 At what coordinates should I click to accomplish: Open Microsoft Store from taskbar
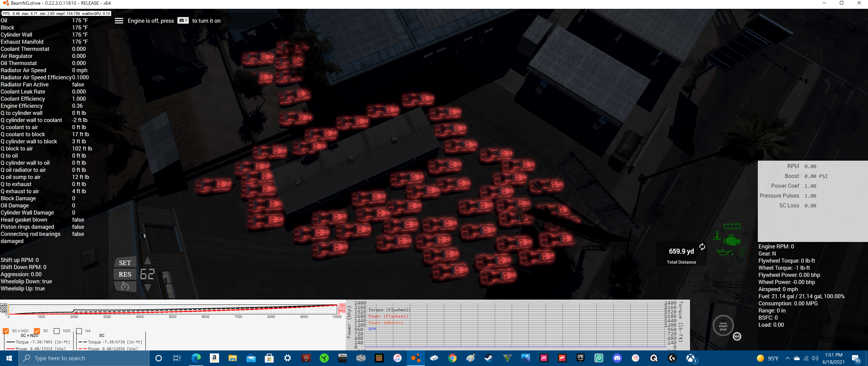269,358
